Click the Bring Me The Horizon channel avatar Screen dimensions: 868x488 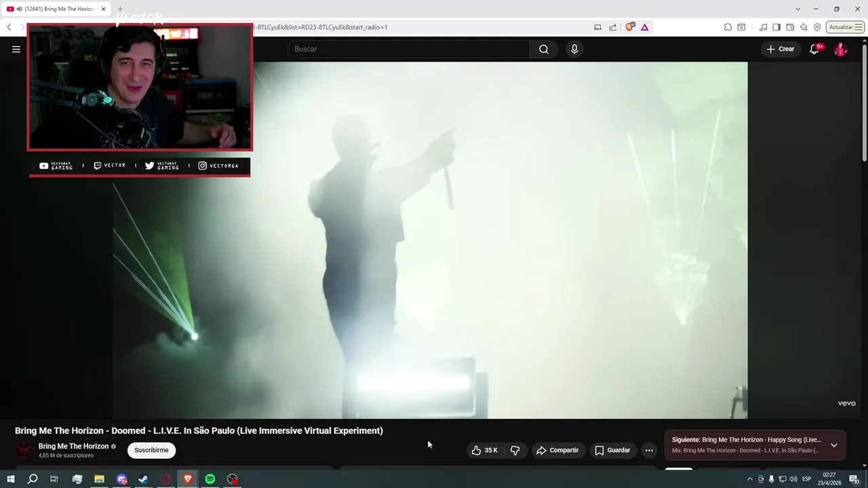coord(24,450)
